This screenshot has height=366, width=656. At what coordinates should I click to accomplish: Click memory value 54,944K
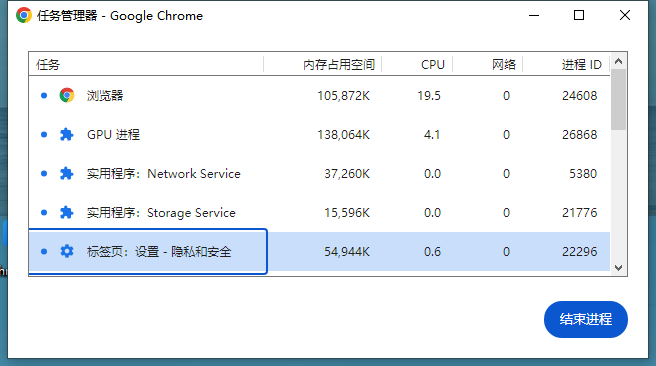(347, 252)
